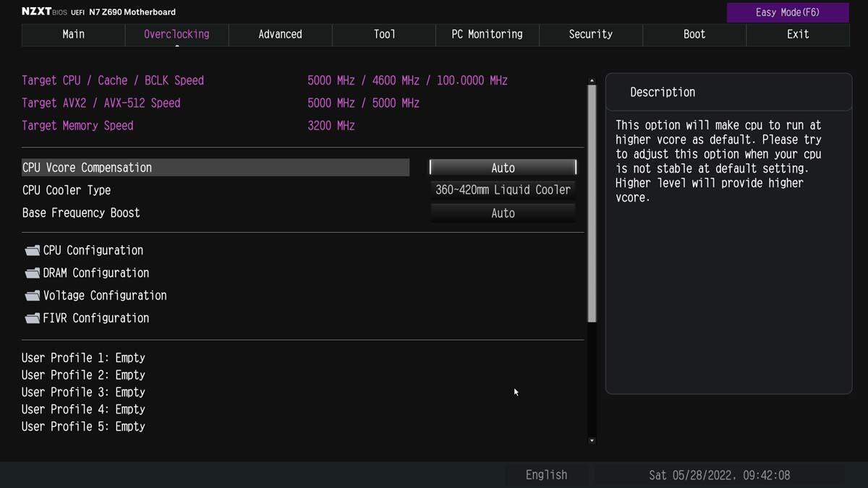Click Target AVX2 / AVX-512 Speed label
Image resolution: width=868 pixels, height=488 pixels.
pyautogui.click(x=101, y=103)
